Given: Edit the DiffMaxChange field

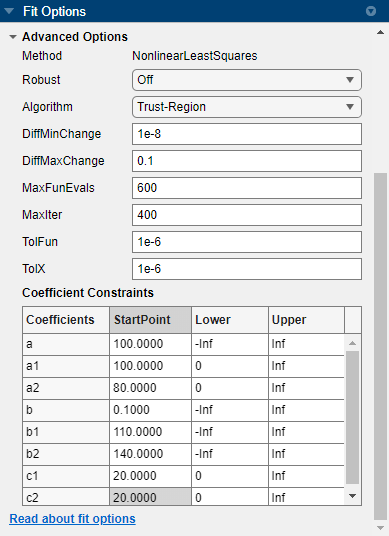Looking at the screenshot, I should pos(247,161).
